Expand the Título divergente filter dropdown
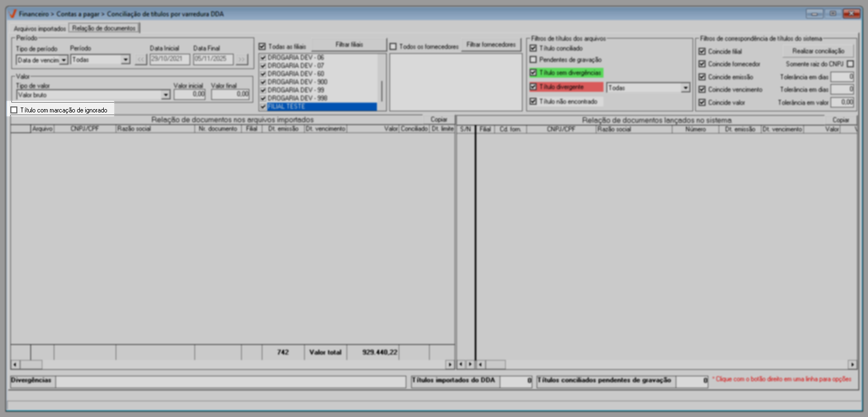This screenshot has height=417, width=868. coord(685,88)
